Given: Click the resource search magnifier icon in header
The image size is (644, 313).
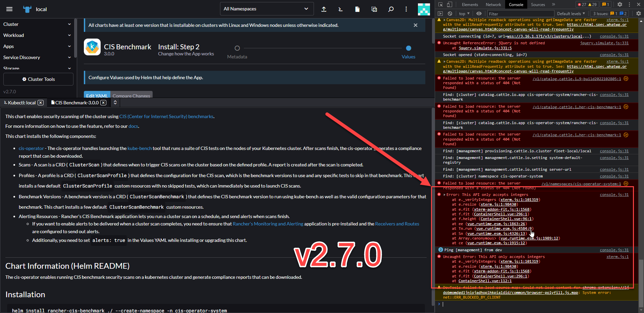Looking at the screenshot, I should (390, 9).
